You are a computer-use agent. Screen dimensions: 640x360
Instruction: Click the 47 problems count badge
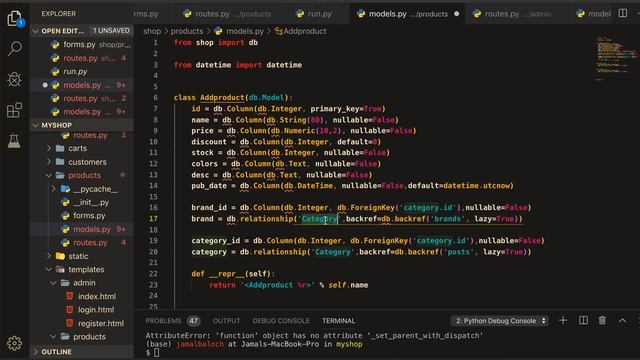pyautogui.click(x=193, y=321)
